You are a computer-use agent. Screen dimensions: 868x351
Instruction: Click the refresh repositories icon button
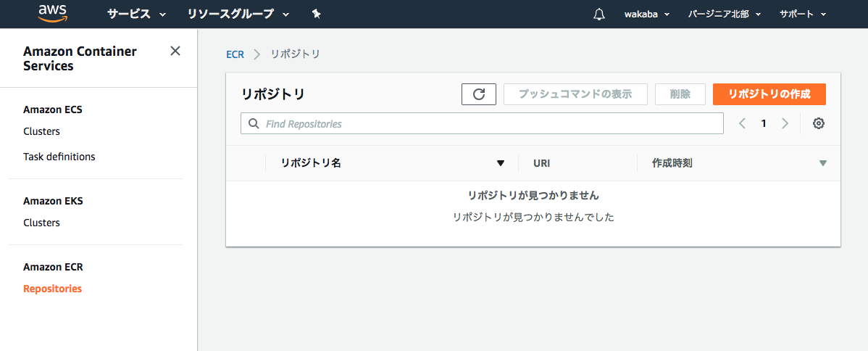tap(479, 94)
